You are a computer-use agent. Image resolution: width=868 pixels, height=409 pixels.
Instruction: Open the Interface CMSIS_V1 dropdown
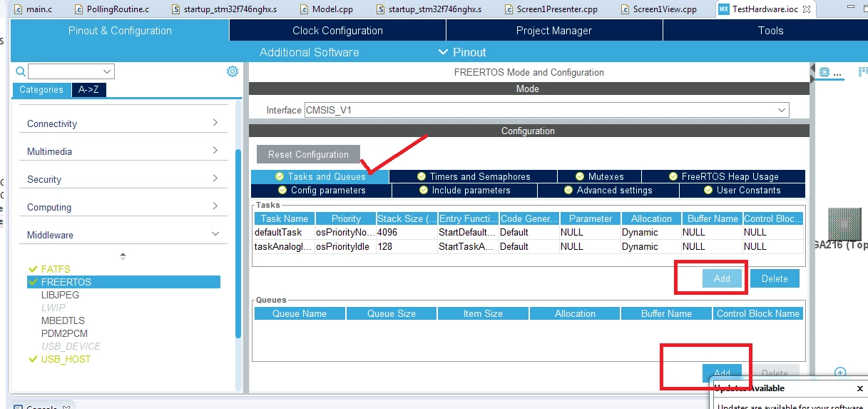tap(783, 110)
